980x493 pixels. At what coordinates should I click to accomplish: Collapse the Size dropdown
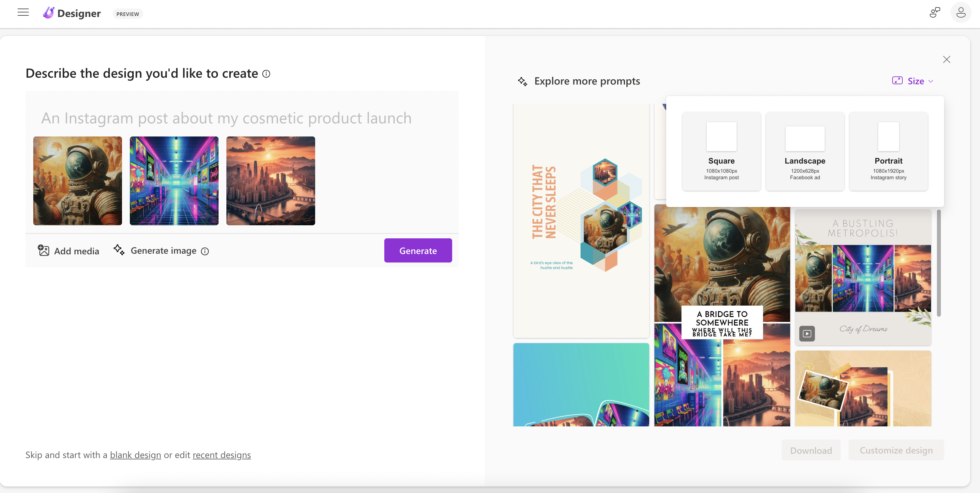(x=913, y=81)
